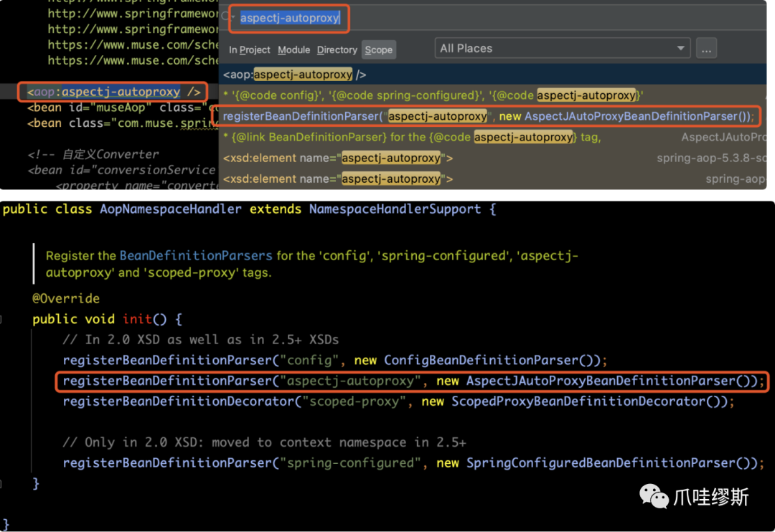Image resolution: width=775 pixels, height=532 pixels.
Task: Click the NamespaceHandlerSupport superclass name
Action: click(395, 209)
